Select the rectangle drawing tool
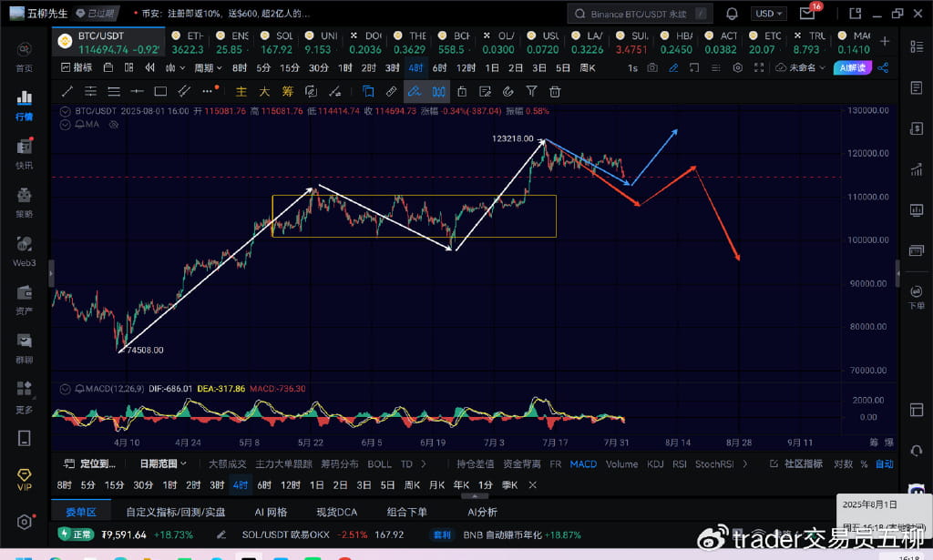 160,91
